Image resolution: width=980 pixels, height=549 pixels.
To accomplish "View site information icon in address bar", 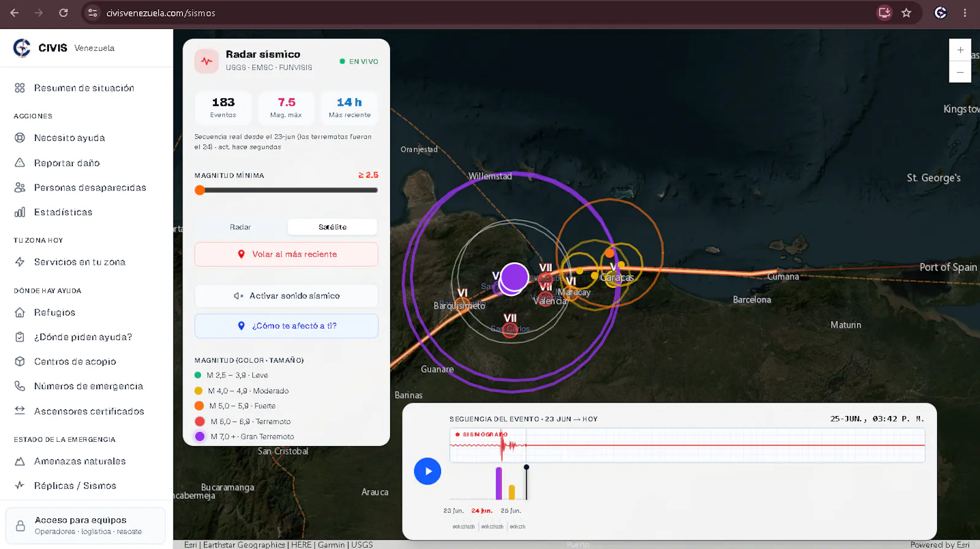I will (92, 13).
